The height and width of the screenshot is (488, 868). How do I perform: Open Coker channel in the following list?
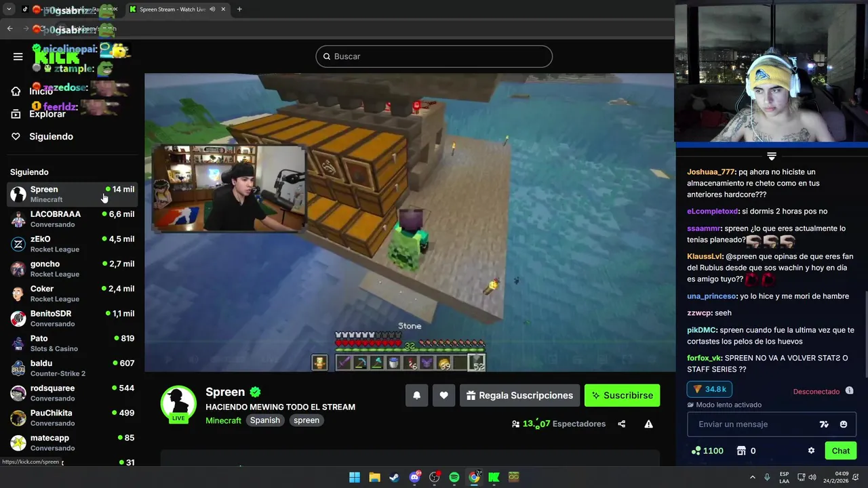coord(73,293)
